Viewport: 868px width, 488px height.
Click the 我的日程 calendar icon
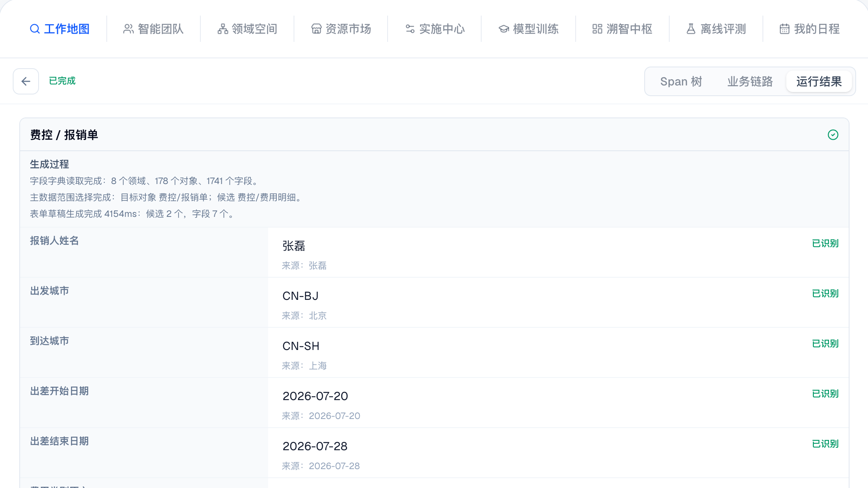(785, 29)
